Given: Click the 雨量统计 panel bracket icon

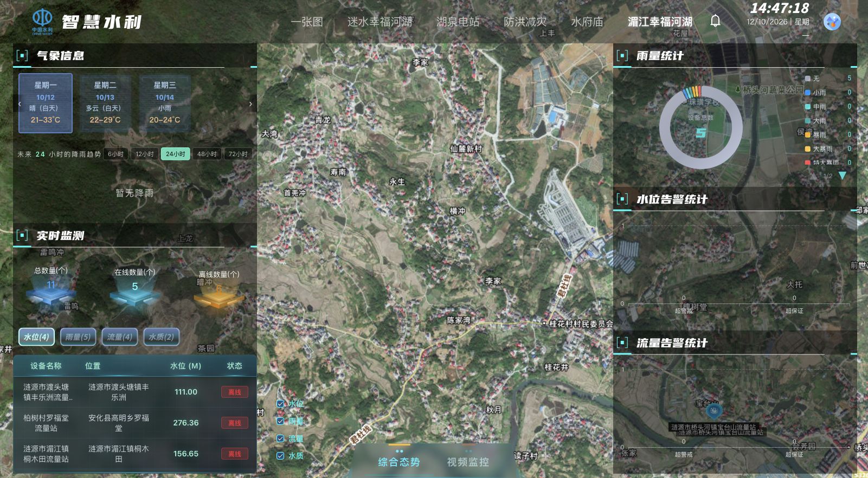Looking at the screenshot, I should [x=622, y=55].
